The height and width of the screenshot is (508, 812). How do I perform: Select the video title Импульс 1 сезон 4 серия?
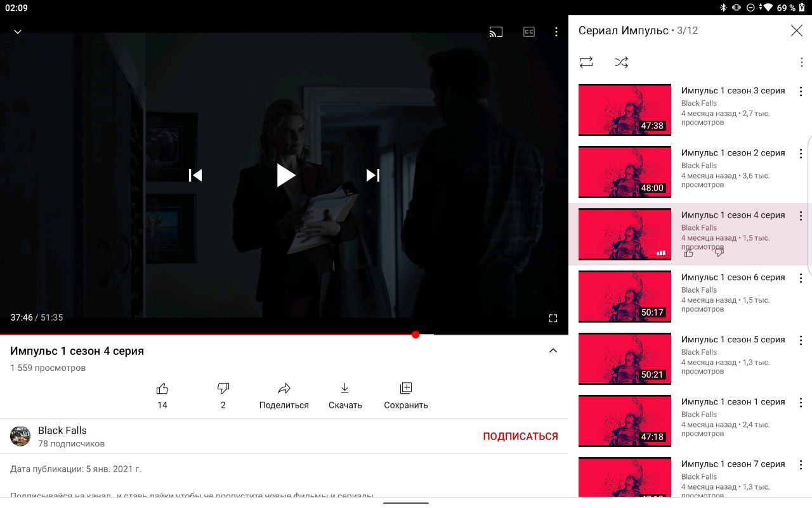[77, 351]
